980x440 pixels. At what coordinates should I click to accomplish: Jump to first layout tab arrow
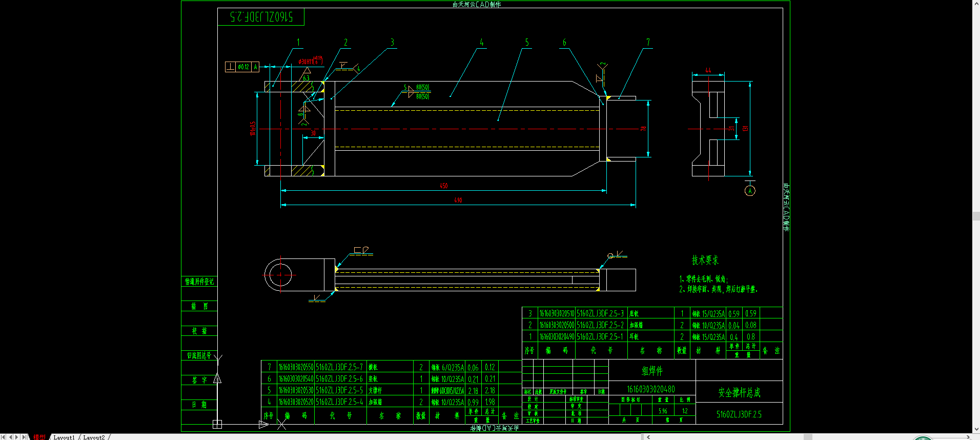click(4, 437)
